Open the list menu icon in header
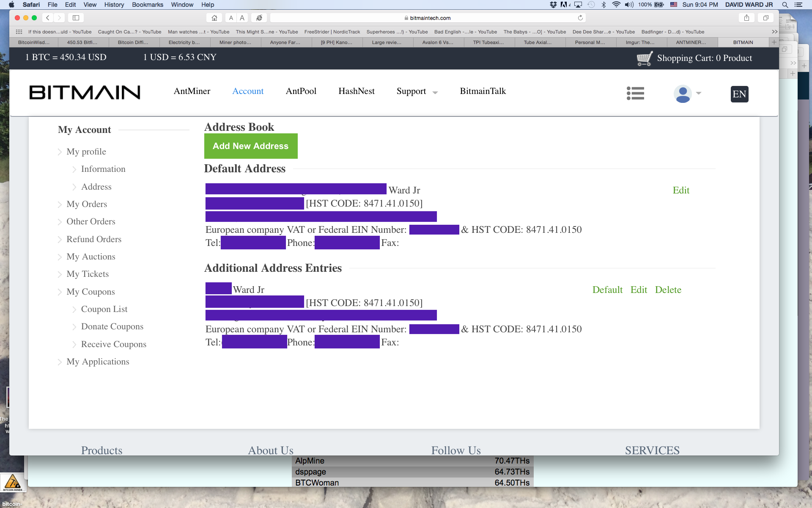This screenshot has height=508, width=812. pyautogui.click(x=635, y=93)
